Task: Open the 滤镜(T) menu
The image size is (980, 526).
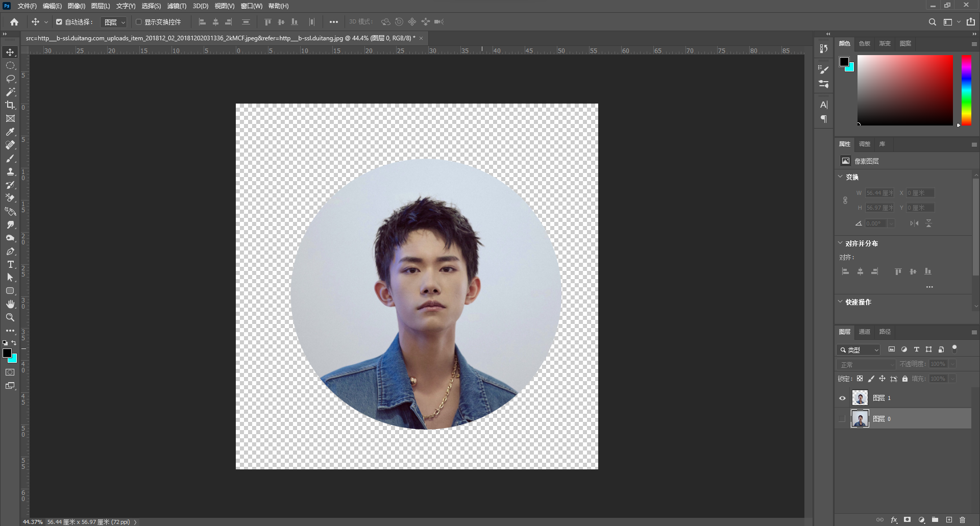Action: (x=177, y=6)
